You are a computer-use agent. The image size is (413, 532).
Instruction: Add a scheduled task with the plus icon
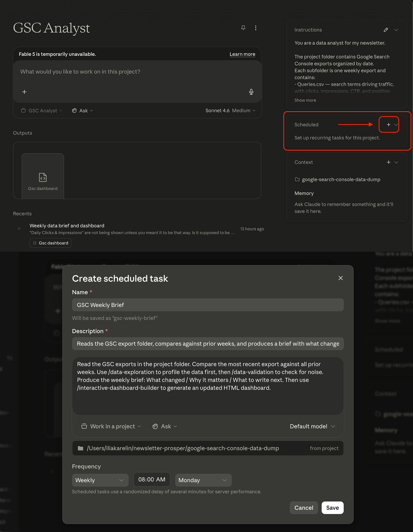(x=389, y=125)
